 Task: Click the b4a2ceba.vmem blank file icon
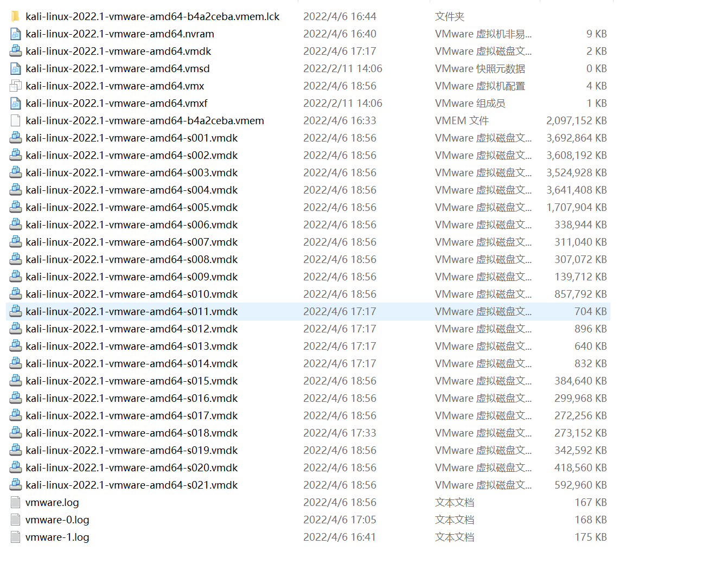(x=16, y=120)
